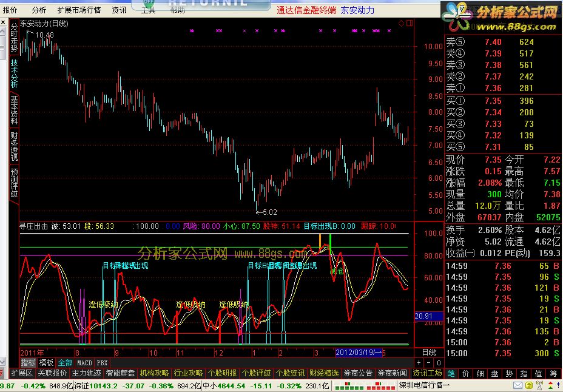Viewport: 563px width, 392px height.
Task: Select the 指标 tab below the chart
Action: [28, 363]
